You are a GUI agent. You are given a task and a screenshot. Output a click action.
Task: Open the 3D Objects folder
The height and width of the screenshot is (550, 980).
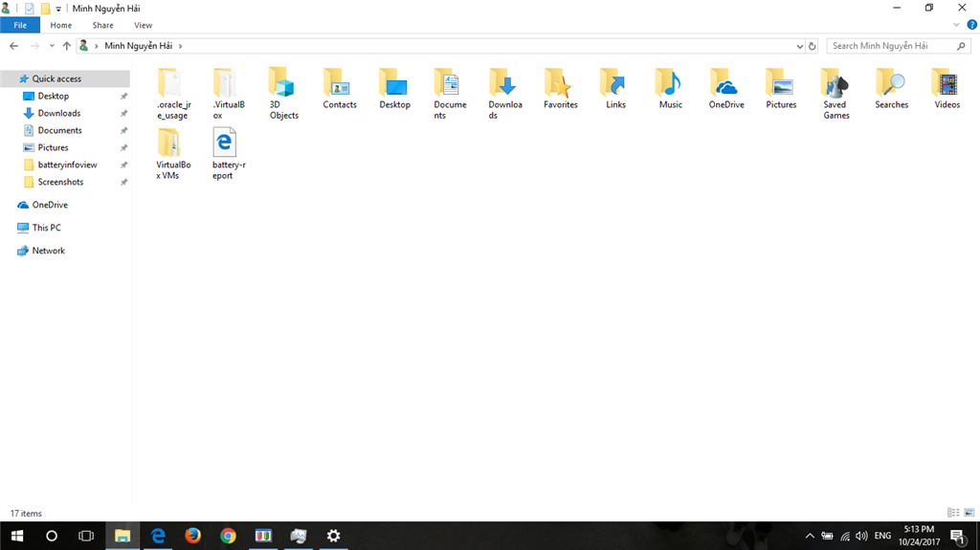click(283, 94)
